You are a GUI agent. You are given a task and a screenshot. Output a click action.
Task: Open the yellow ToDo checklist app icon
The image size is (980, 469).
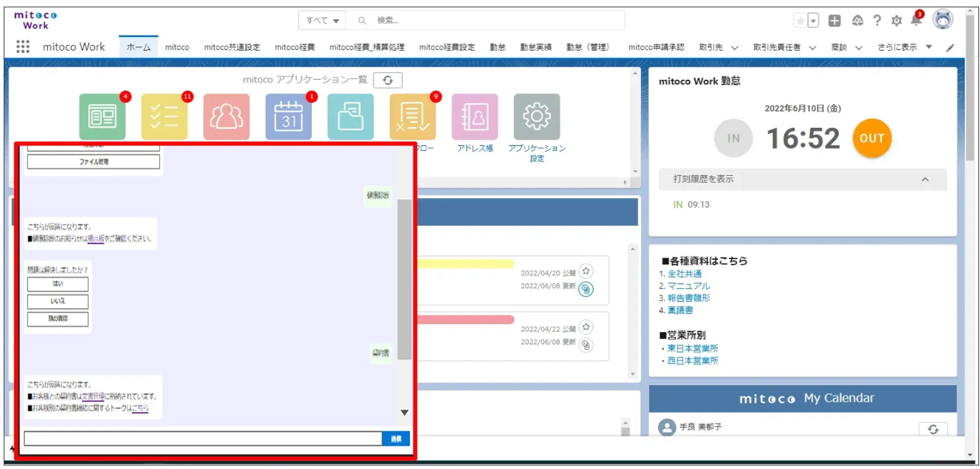[x=164, y=117]
